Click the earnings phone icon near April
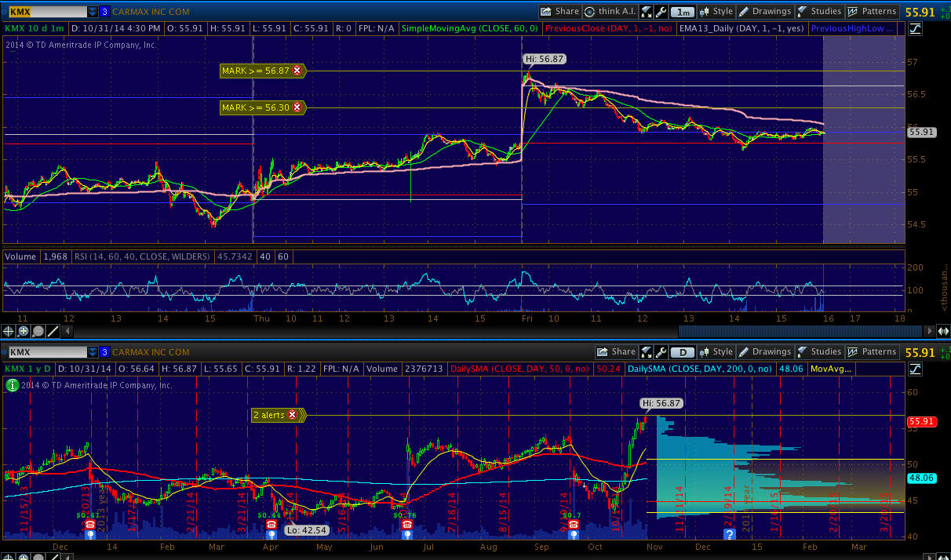The image size is (951, 560). (271, 525)
